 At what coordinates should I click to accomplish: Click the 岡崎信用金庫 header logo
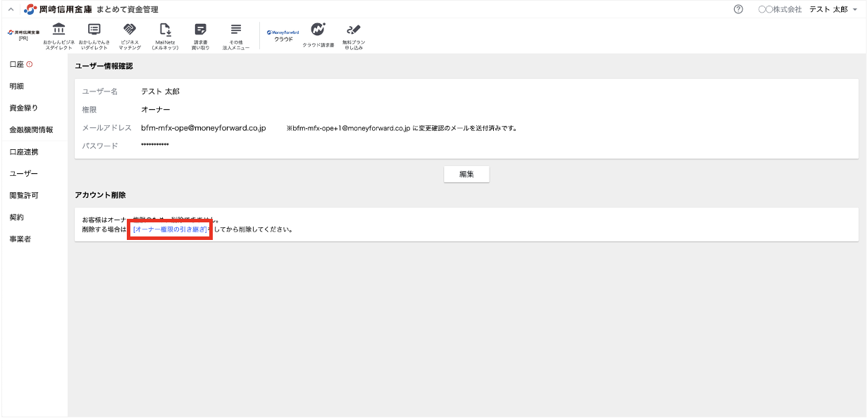(x=58, y=9)
